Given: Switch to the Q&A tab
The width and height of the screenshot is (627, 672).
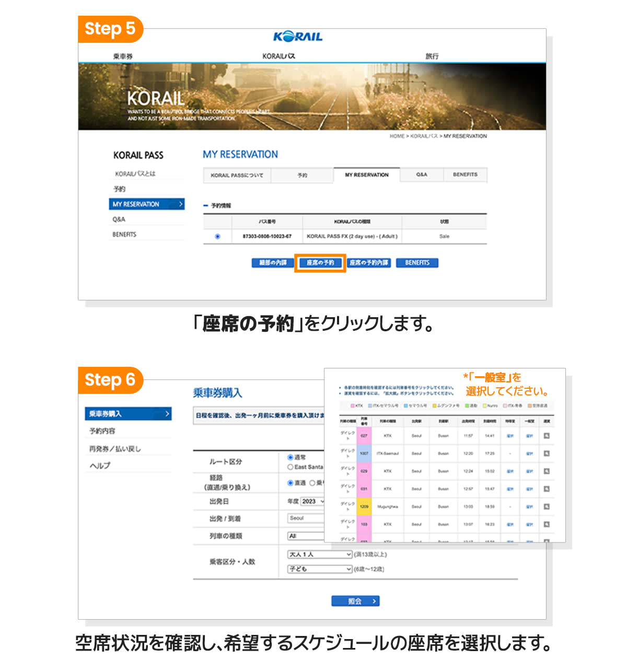Looking at the screenshot, I should click(x=422, y=175).
